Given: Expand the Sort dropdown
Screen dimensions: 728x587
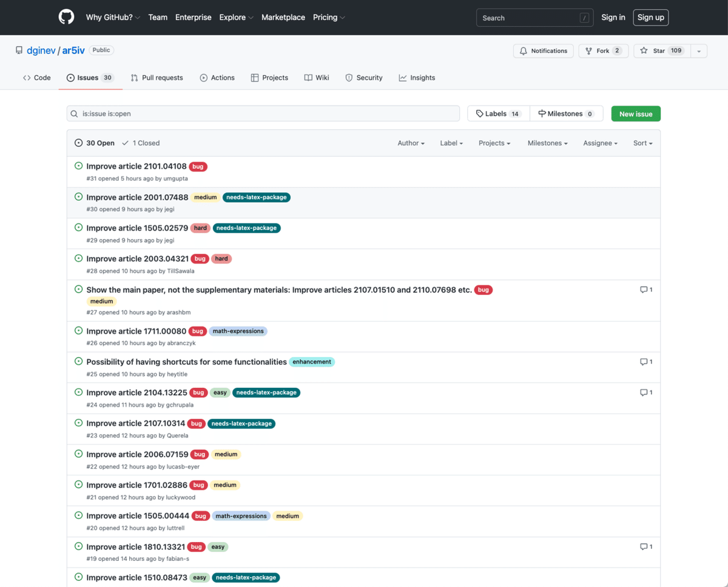Looking at the screenshot, I should (642, 143).
